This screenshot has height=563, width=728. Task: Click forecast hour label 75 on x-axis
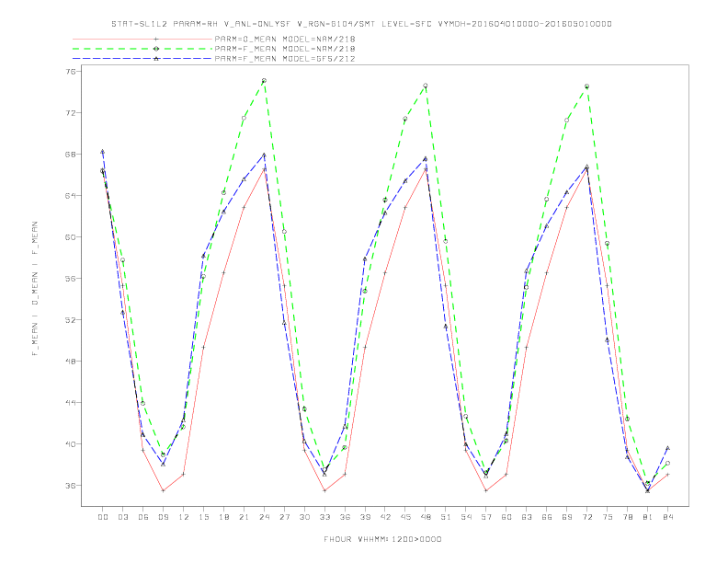tap(608, 517)
